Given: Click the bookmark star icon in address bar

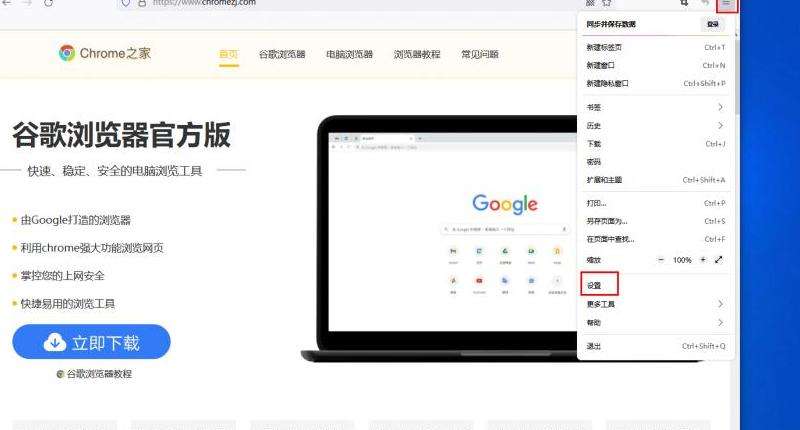Looking at the screenshot, I should 607,3.
